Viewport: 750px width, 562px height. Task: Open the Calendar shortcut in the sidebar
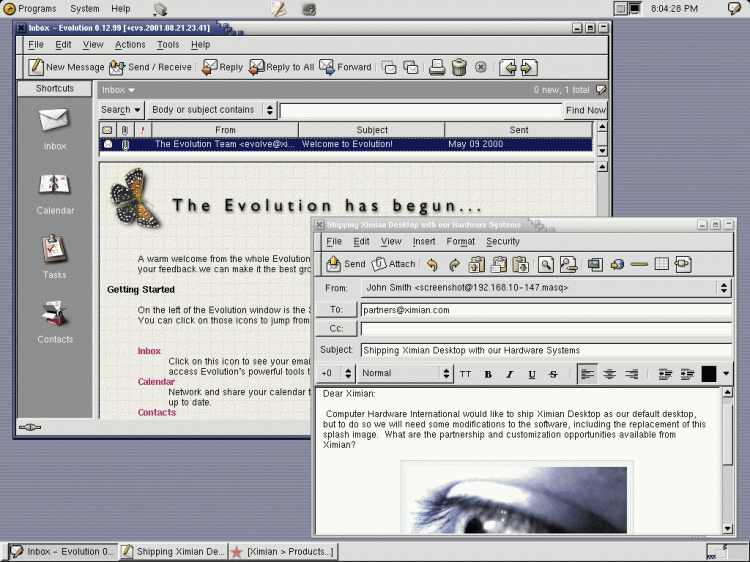pyautogui.click(x=55, y=194)
